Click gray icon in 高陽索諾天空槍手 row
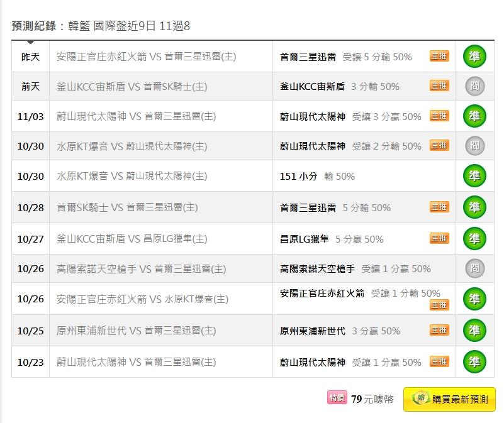The width and height of the screenshot is (504, 423). coord(475,268)
